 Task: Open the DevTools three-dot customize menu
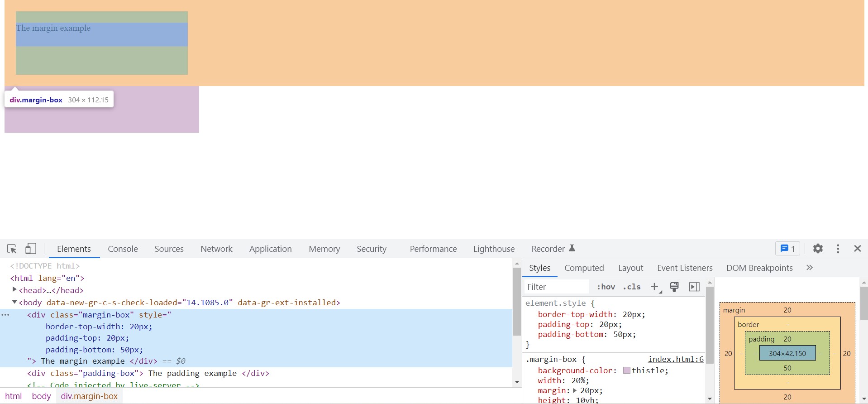click(838, 249)
